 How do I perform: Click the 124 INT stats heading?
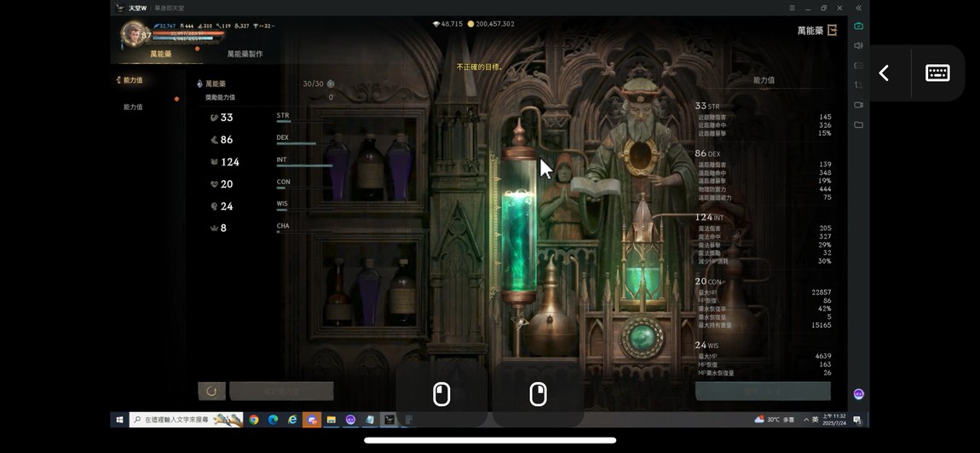(709, 217)
